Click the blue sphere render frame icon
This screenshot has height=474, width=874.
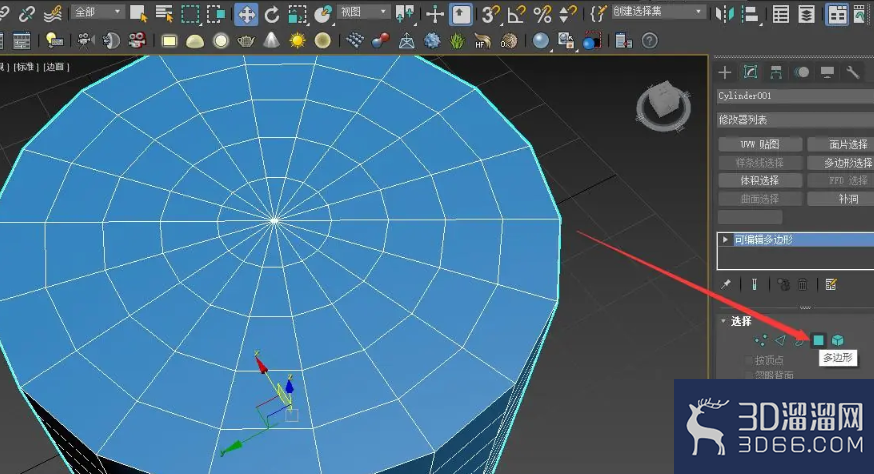click(592, 41)
